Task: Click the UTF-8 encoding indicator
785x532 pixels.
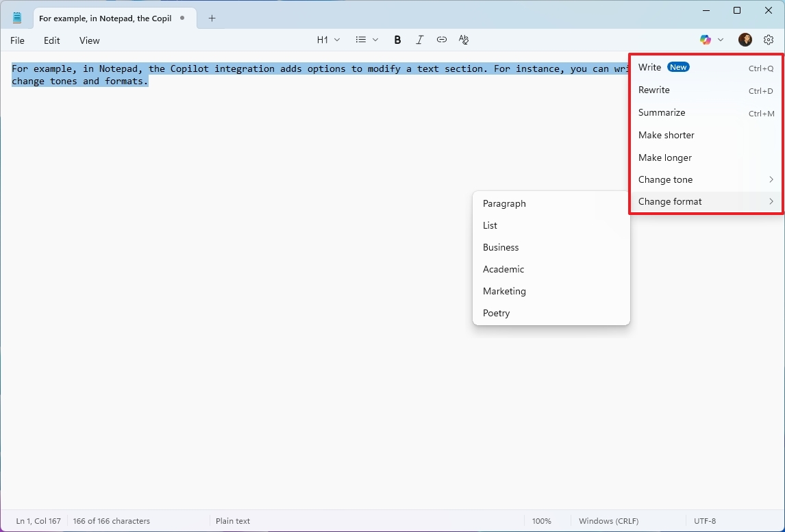Action: coord(705,521)
